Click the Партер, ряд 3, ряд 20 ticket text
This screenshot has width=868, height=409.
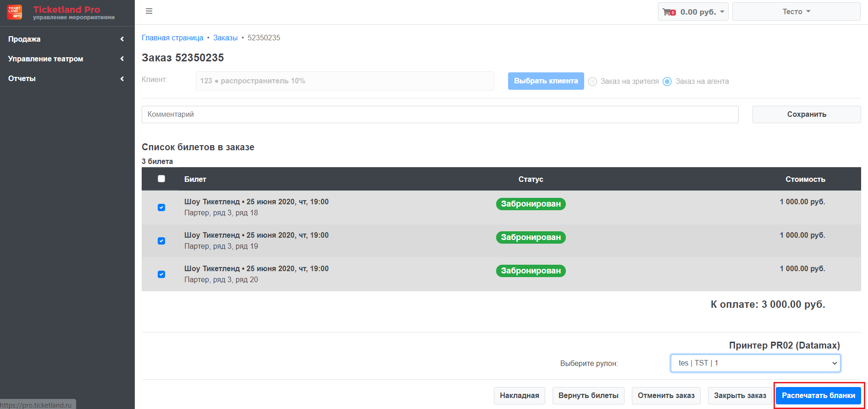click(x=221, y=280)
